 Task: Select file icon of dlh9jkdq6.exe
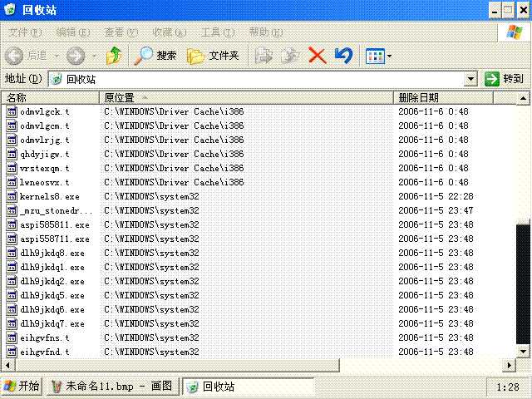pyautogui.click(x=12, y=309)
